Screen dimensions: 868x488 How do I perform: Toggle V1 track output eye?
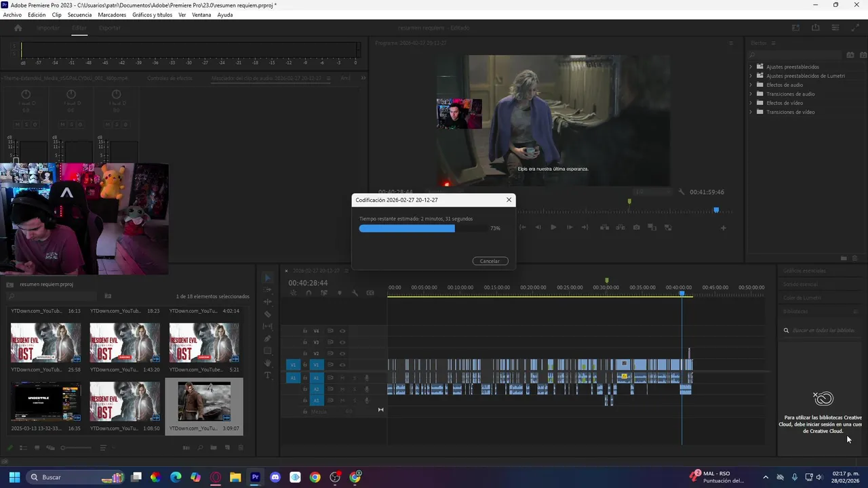342,365
